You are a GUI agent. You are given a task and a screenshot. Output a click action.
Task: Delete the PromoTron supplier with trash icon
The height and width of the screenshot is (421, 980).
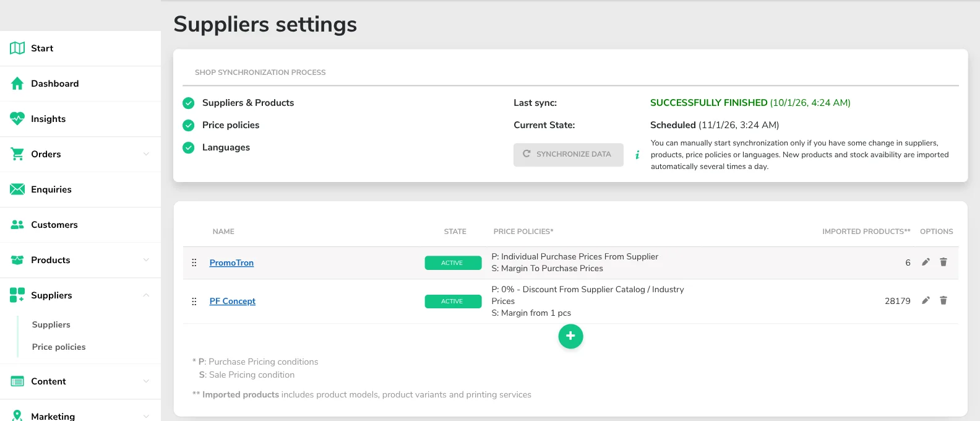pyautogui.click(x=943, y=263)
